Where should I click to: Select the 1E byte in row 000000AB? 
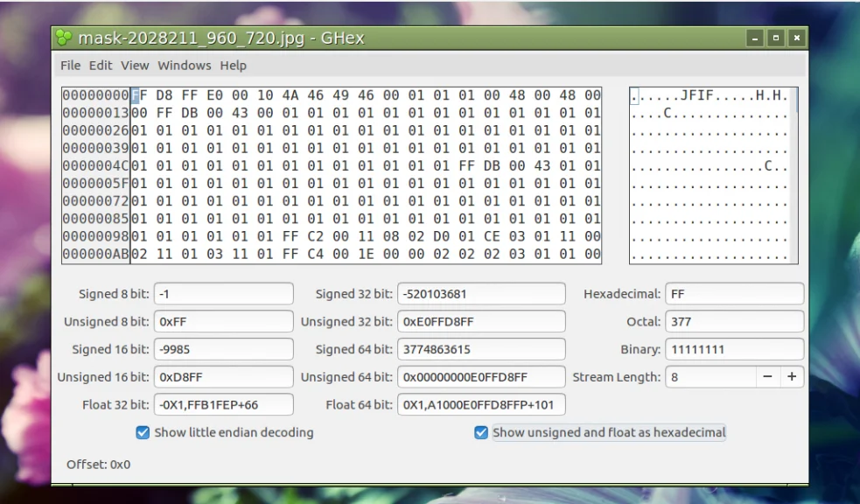click(x=366, y=254)
